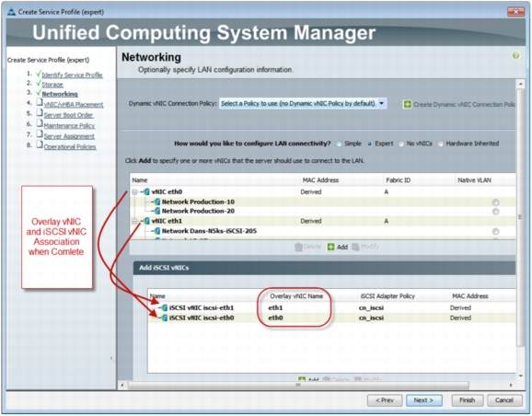The image size is (532, 416).
Task: Click the page icon beside Maintenance Policy
Action: coord(40,123)
